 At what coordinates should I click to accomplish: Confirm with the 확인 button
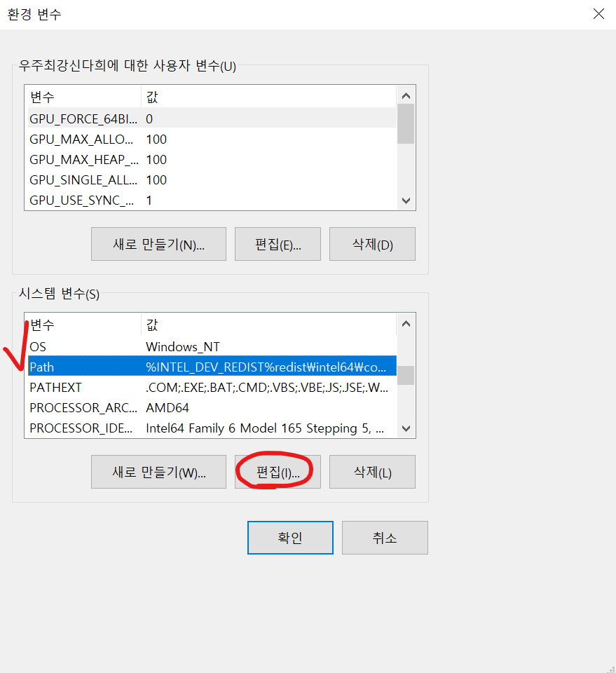(x=290, y=538)
